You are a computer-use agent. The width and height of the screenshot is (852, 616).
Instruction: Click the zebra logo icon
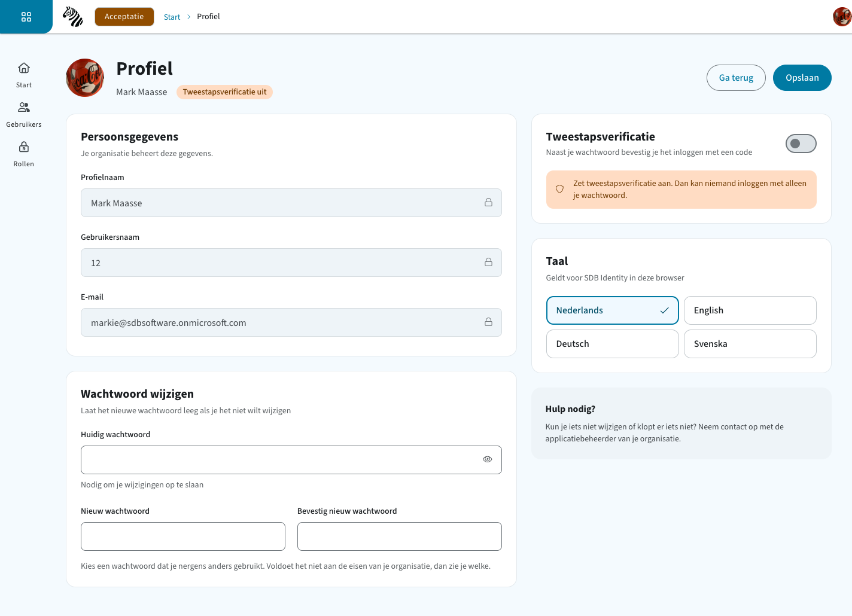(73, 17)
